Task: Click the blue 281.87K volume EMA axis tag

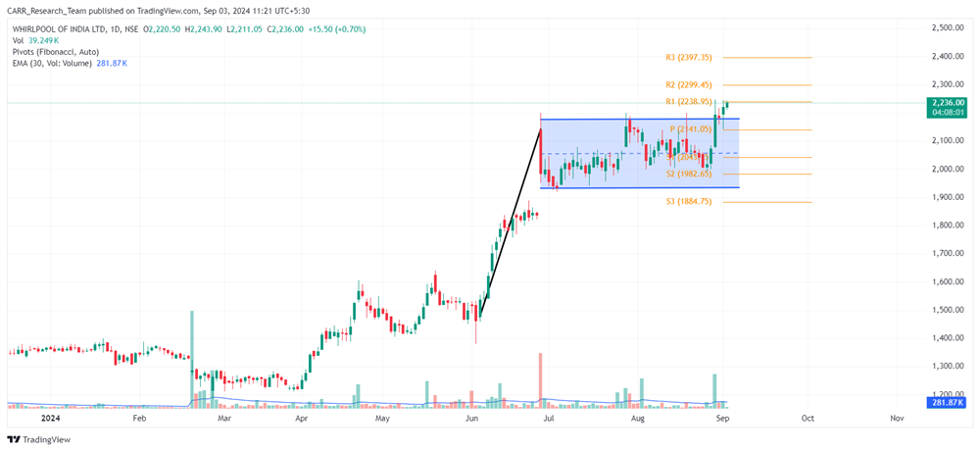Action: (x=948, y=402)
